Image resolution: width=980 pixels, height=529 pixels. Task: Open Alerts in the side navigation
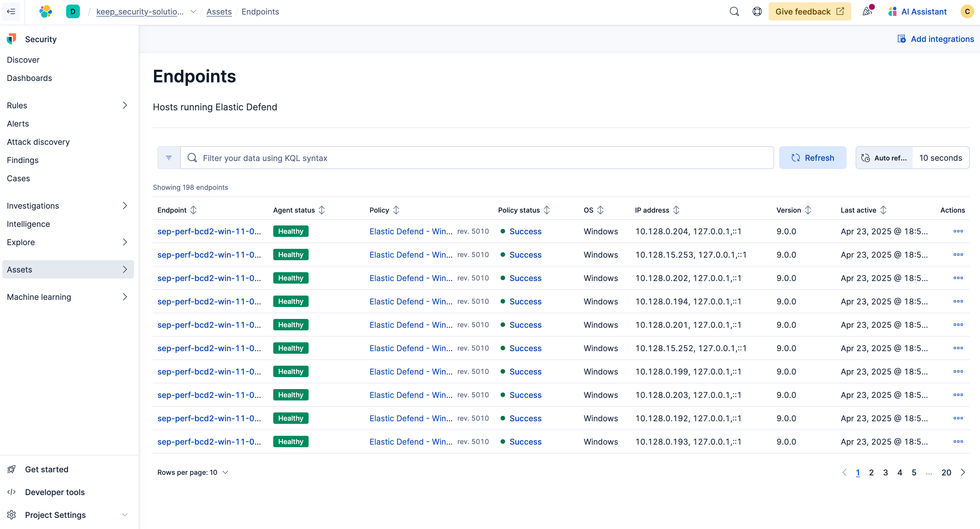click(x=18, y=124)
